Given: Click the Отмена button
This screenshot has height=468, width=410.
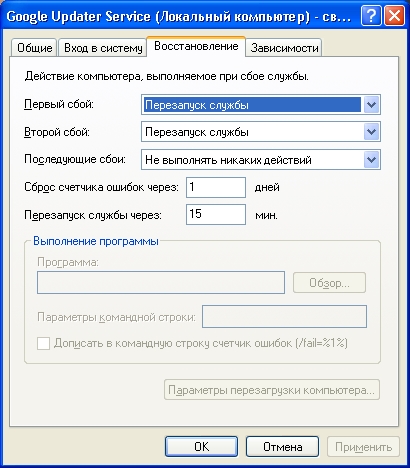Looking at the screenshot, I should [x=282, y=447].
